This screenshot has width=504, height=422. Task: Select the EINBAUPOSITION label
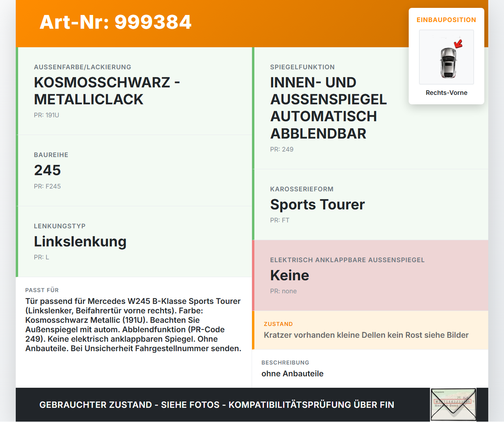(x=447, y=20)
